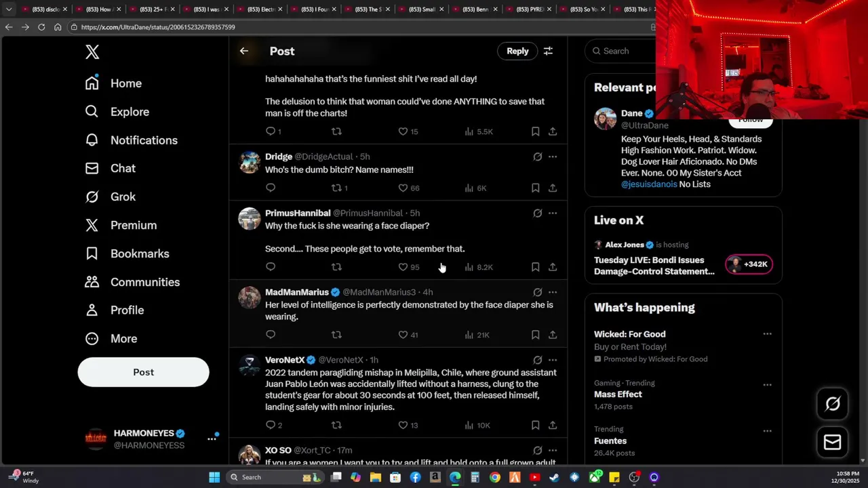Open 21K views on MadManMarius's post
The width and height of the screenshot is (868, 488).
477,335
